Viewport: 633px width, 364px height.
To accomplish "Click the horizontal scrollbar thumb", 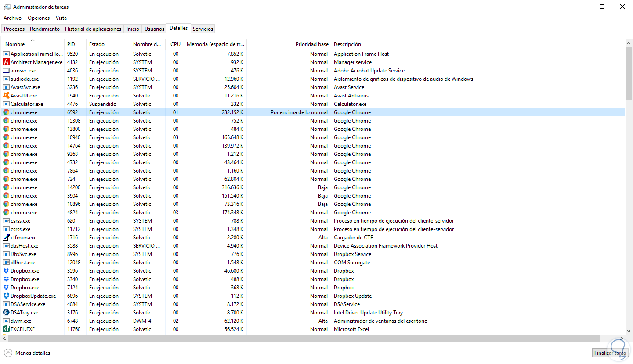I will coord(304,339).
